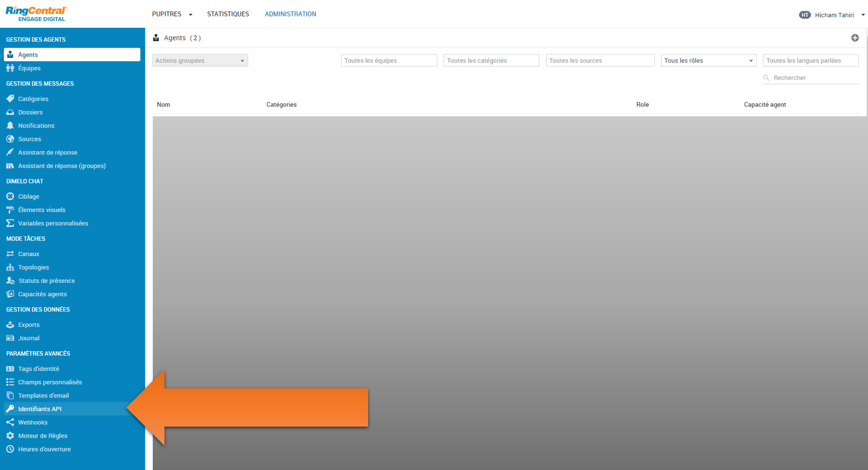Open the Hicham Tahiri user menu arrow
The image size is (868, 470).
(863, 15)
